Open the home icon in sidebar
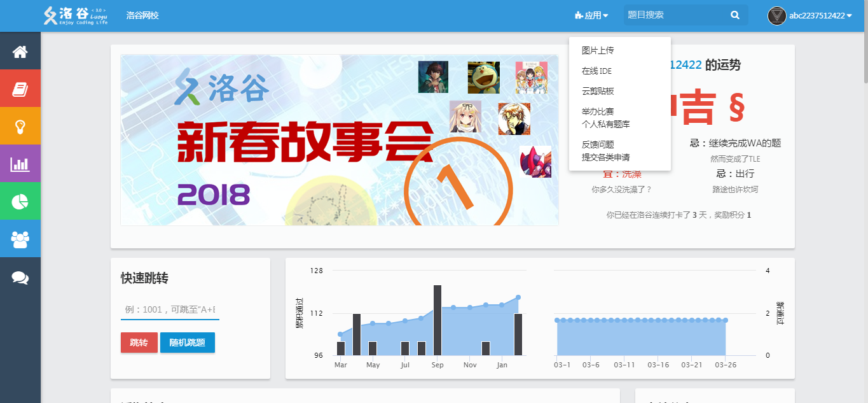 [20, 52]
